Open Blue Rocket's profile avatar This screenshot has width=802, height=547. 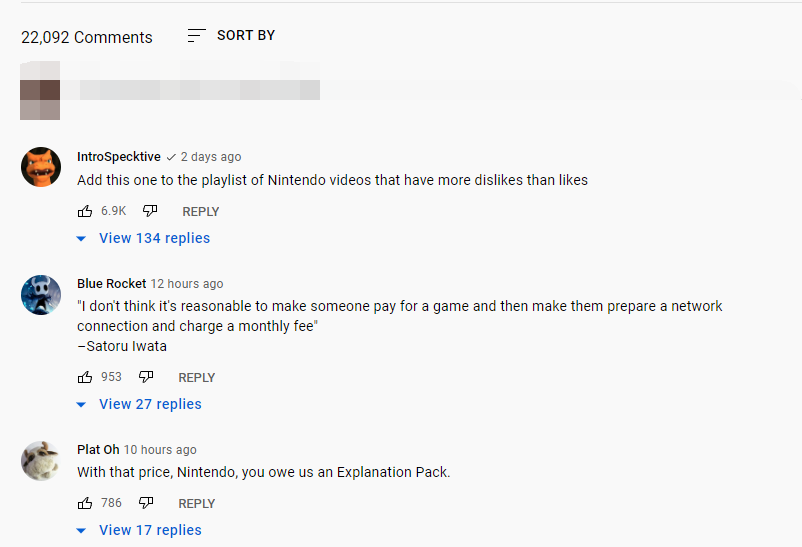pyautogui.click(x=41, y=294)
